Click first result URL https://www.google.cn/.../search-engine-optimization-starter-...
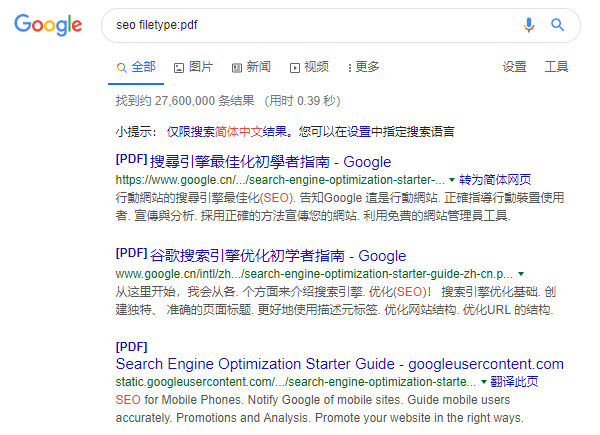 (x=280, y=180)
